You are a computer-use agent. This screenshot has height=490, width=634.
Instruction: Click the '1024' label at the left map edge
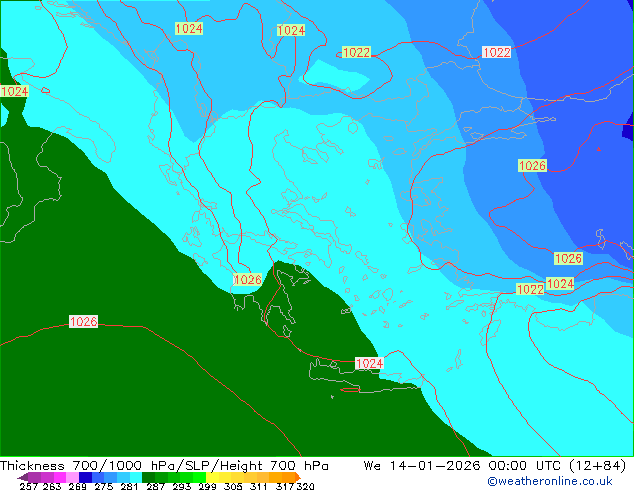[14, 91]
